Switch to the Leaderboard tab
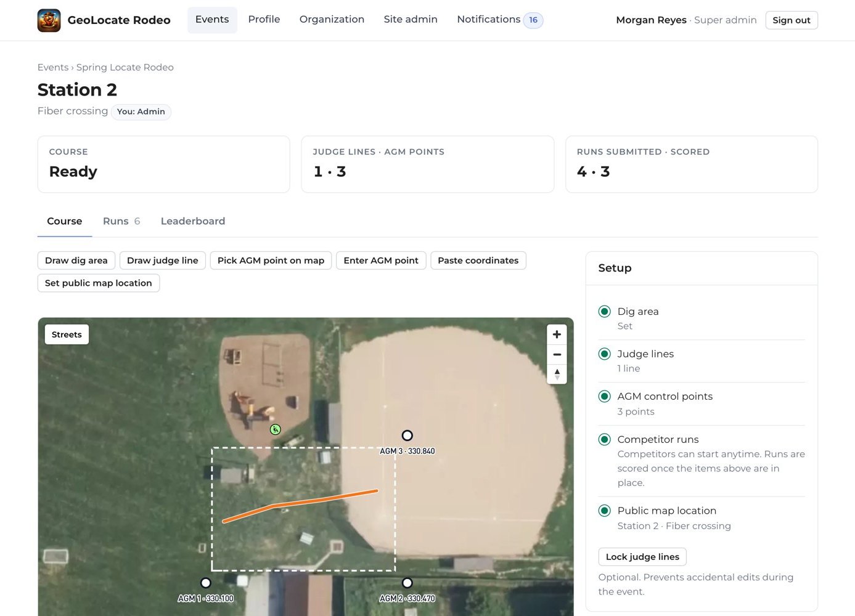Screen dimensions: 855x616 (x=193, y=221)
